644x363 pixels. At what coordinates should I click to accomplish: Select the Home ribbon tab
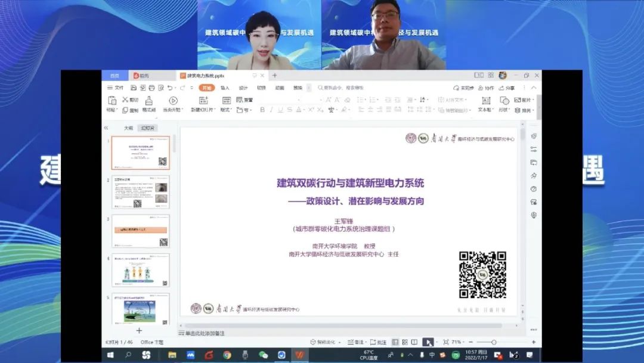click(x=206, y=88)
